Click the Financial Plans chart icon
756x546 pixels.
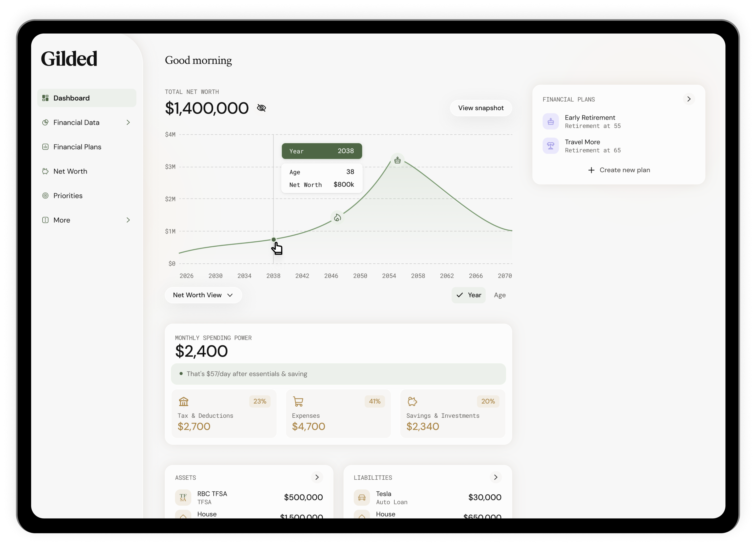pyautogui.click(x=45, y=147)
